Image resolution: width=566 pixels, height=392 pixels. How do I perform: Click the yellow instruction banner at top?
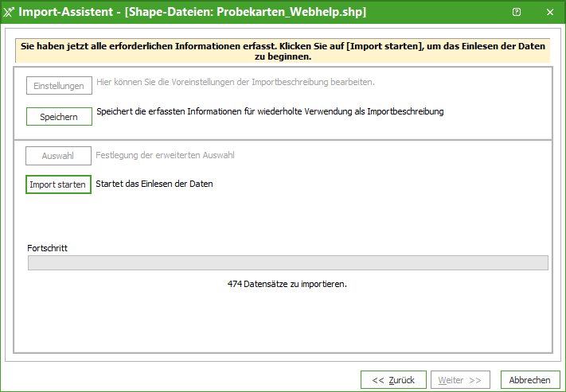pos(283,52)
